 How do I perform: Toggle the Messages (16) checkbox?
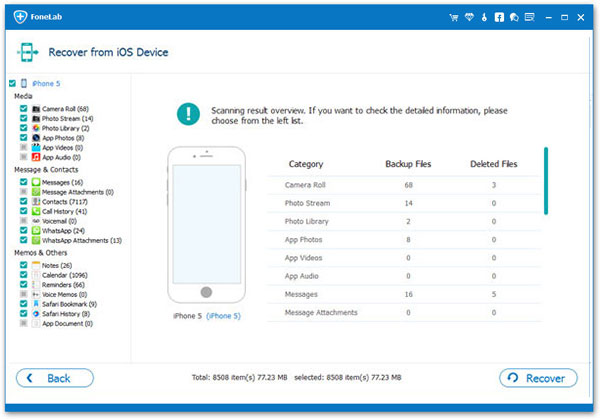click(24, 182)
